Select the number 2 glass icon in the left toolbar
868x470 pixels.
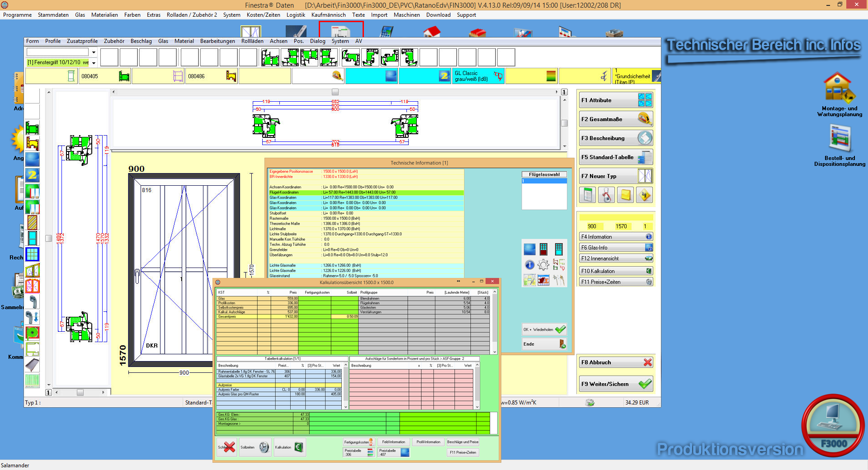coord(32,175)
